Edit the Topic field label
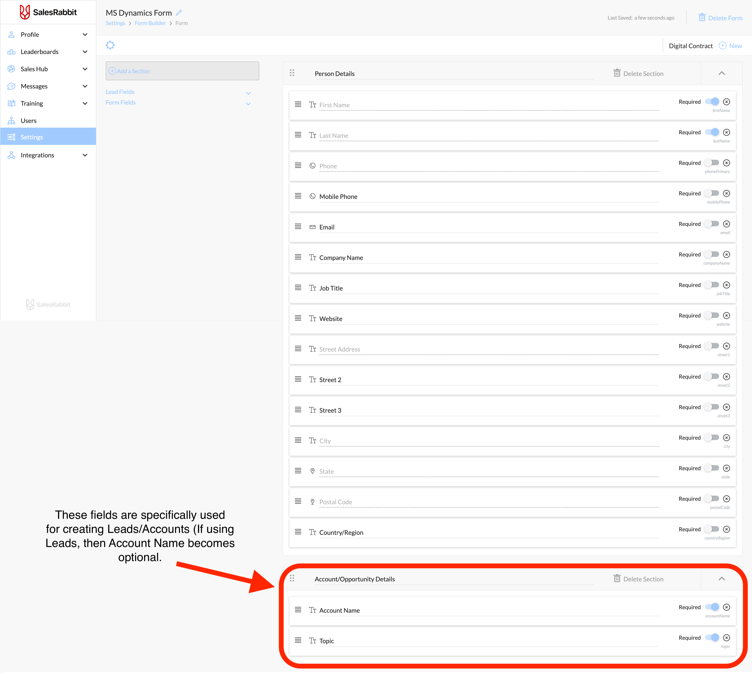This screenshot has height=700, width=752. click(489, 641)
